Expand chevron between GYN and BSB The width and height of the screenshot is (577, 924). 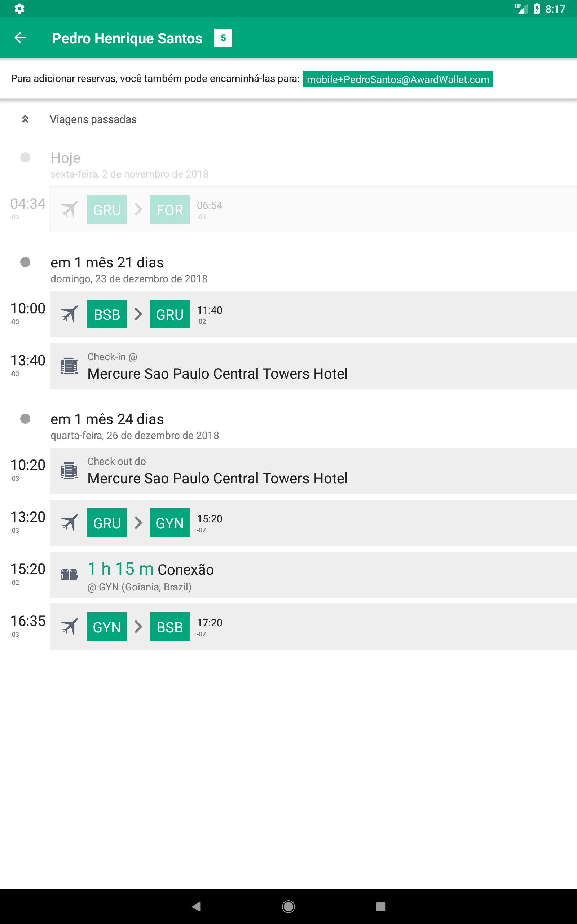coord(138,626)
